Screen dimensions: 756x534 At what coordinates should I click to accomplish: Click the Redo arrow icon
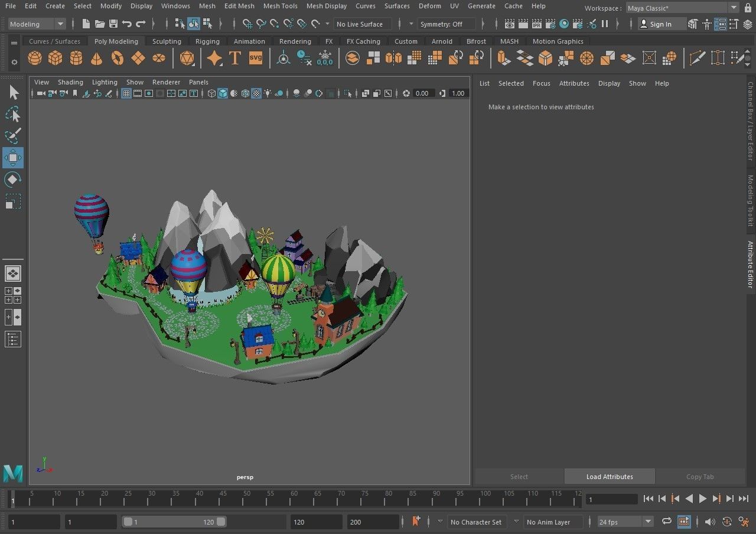141,24
